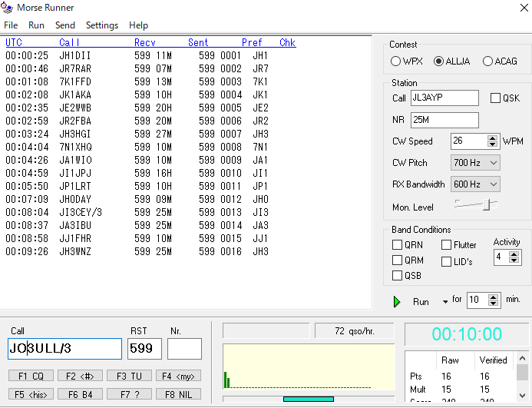
Task: Click the RST entry field
Action: [144, 349]
